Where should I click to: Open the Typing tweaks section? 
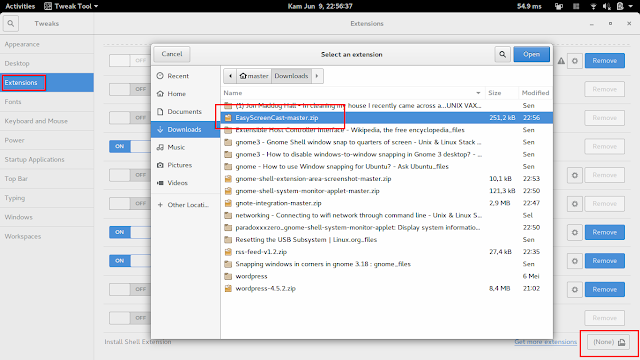click(47, 198)
